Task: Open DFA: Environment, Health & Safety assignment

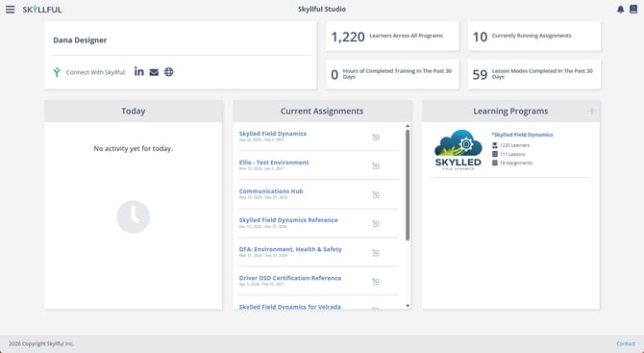Action: [290, 249]
